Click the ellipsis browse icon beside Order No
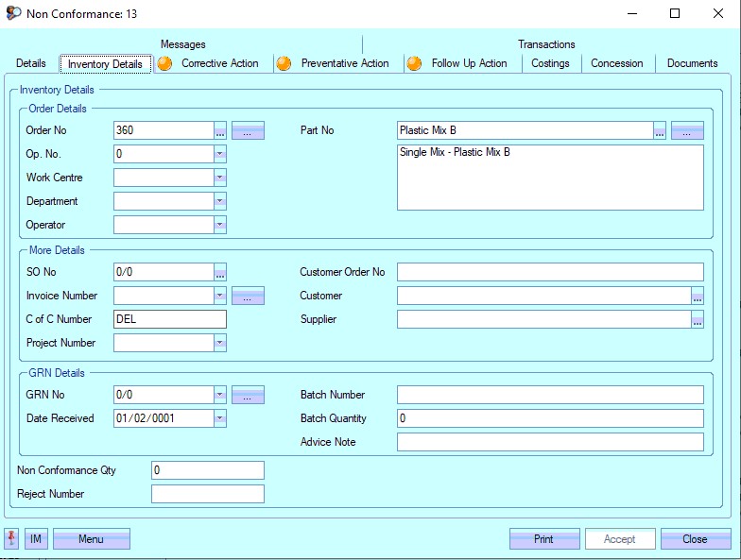Viewport: 741px width, 560px height. point(220,130)
